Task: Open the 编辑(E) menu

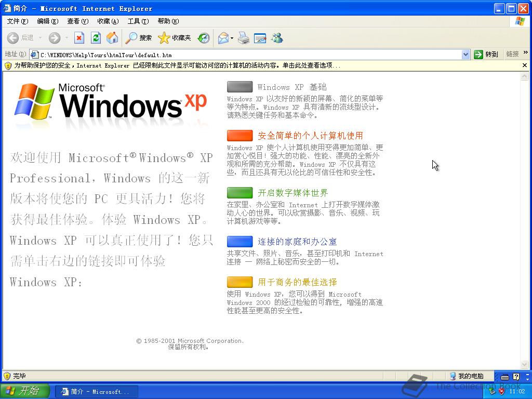Action: pyautogui.click(x=47, y=21)
